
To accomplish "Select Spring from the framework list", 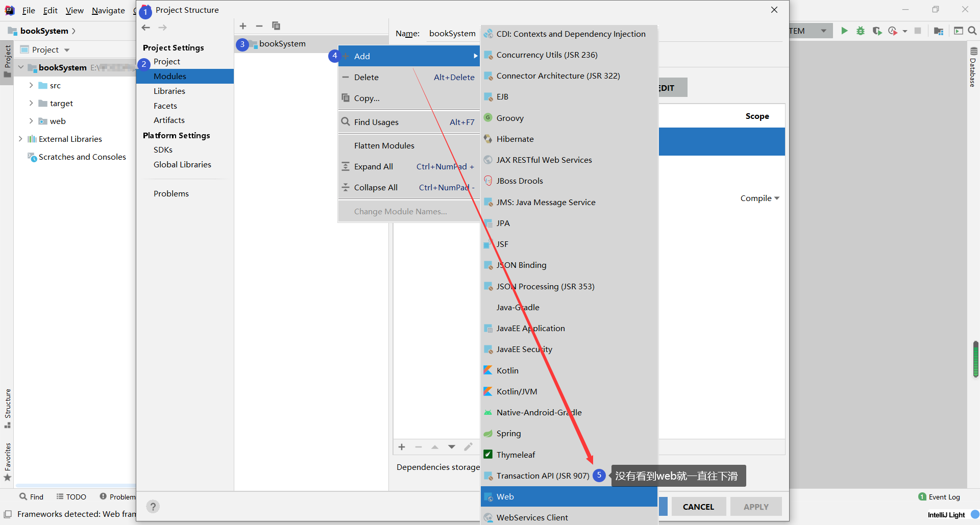I will [508, 433].
